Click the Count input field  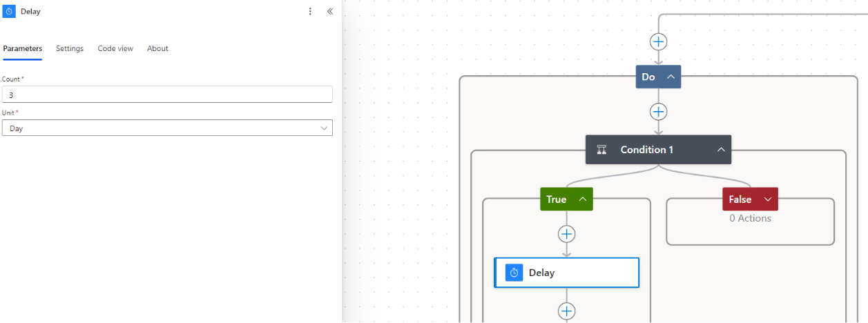167,95
